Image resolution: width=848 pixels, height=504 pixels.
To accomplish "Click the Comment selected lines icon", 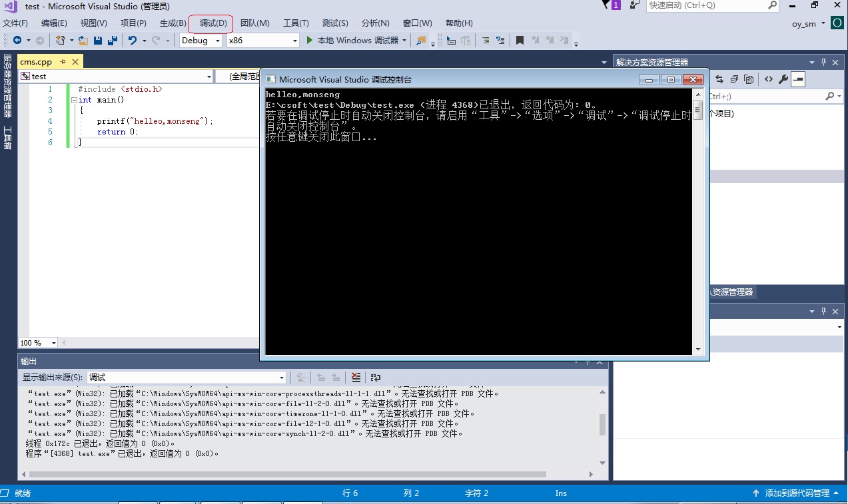I will [x=485, y=41].
